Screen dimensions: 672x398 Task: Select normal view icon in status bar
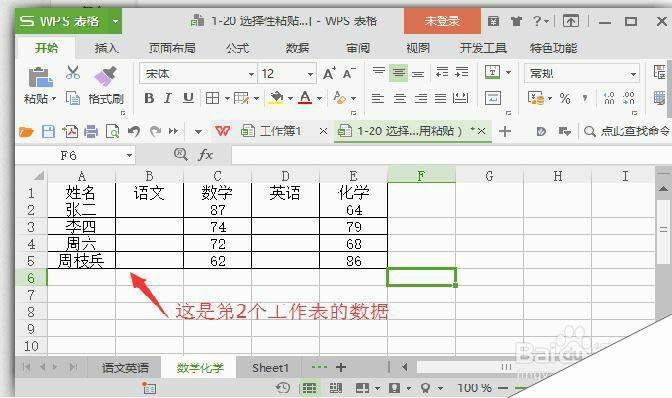(309, 388)
